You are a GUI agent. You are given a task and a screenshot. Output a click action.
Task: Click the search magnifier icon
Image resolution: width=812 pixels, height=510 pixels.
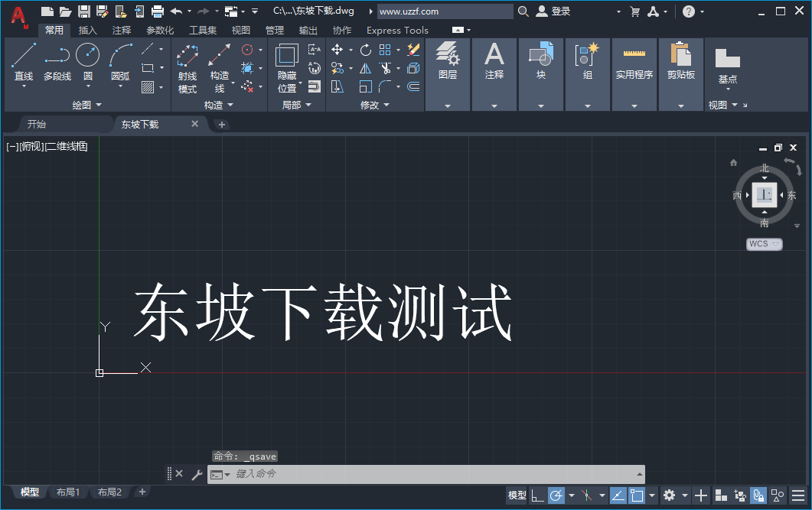click(523, 11)
